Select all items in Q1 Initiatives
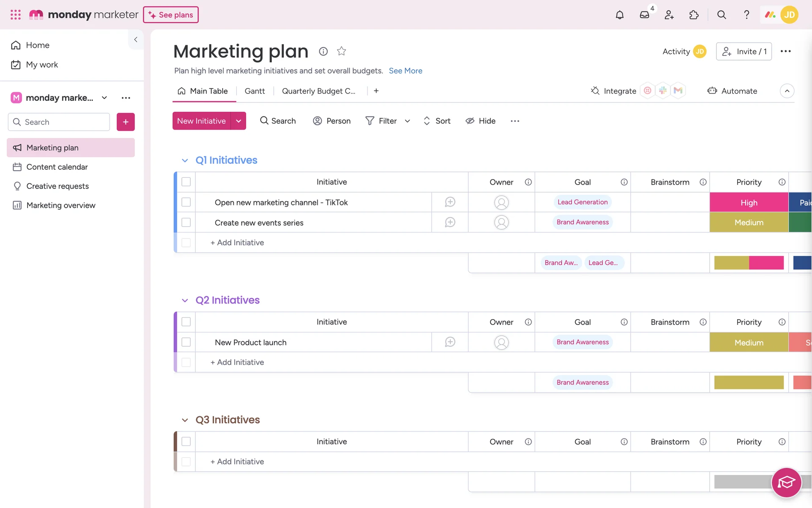Screen dimensions: 812x508 (x=186, y=182)
